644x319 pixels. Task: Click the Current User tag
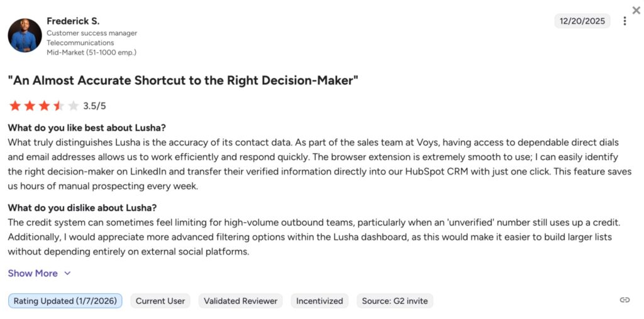160,301
